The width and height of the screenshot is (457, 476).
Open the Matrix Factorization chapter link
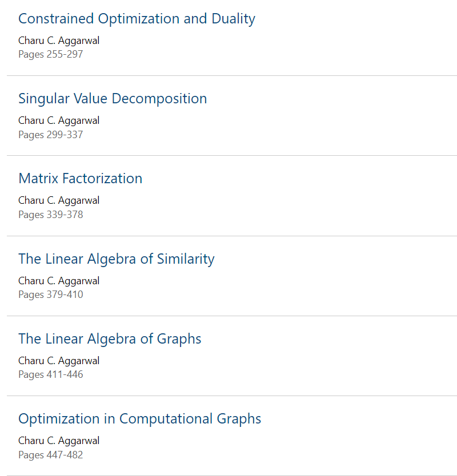(x=80, y=179)
